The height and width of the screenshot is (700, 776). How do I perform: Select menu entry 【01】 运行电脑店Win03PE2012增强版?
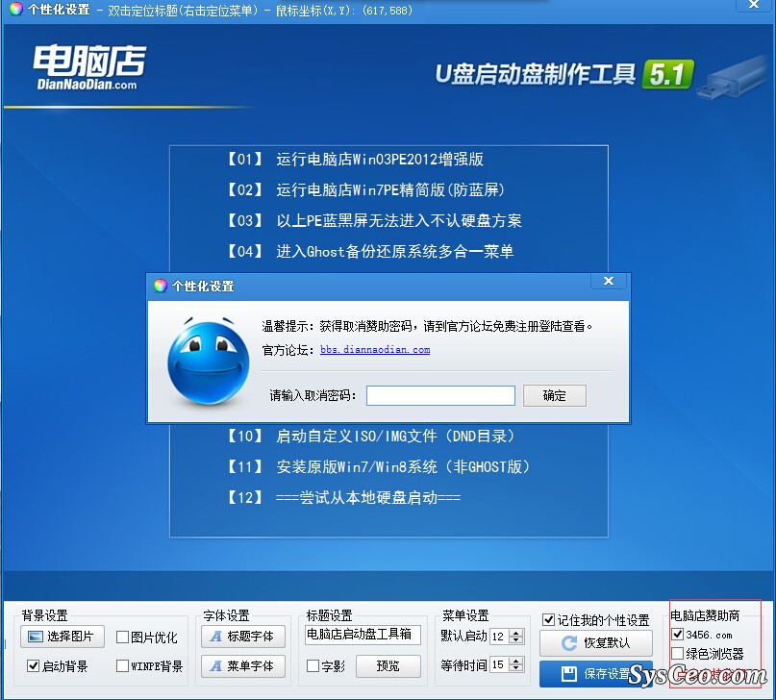(x=355, y=160)
